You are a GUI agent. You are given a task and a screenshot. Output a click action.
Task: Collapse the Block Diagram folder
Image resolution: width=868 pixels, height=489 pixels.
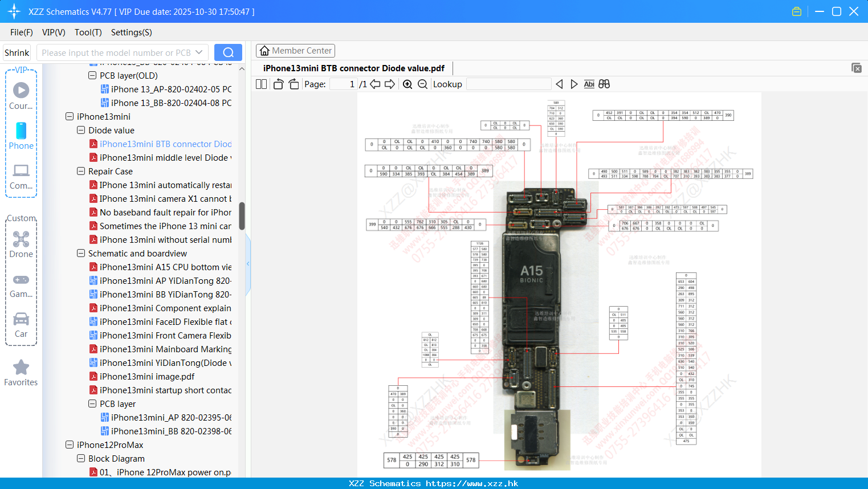tap(81, 458)
